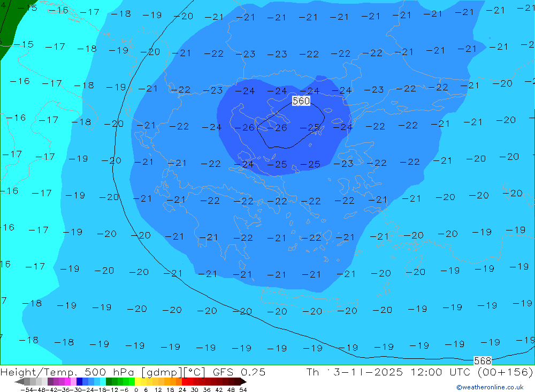Click the '-54' legend scale value

point(27,390)
